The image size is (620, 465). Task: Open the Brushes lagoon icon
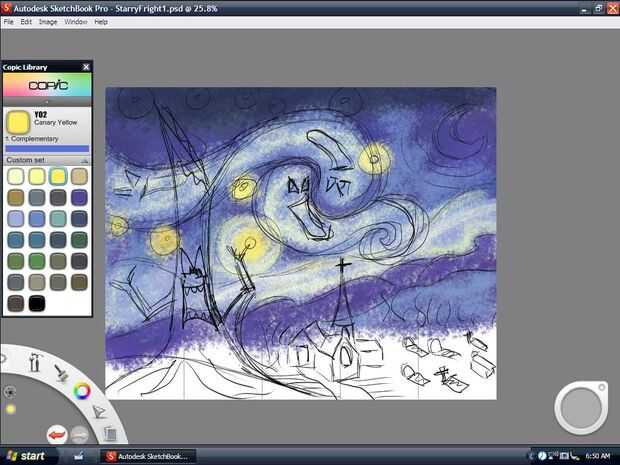[x=61, y=372]
